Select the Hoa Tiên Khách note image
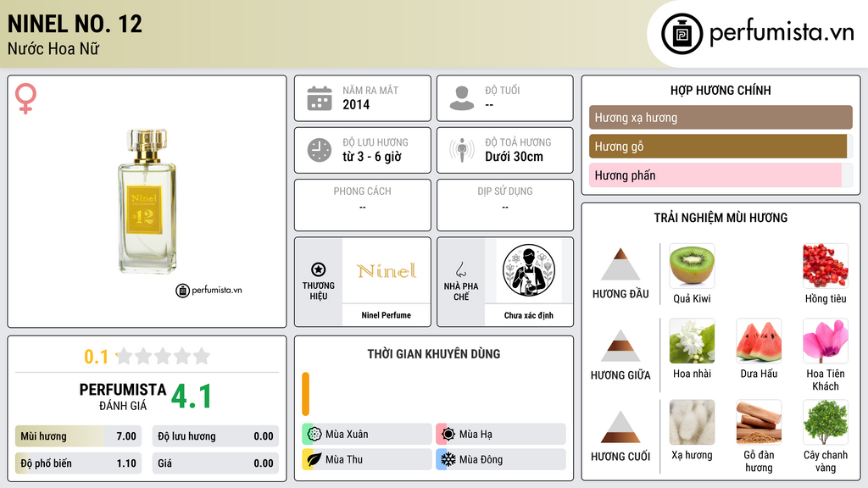The height and width of the screenshot is (488, 868). tap(826, 341)
